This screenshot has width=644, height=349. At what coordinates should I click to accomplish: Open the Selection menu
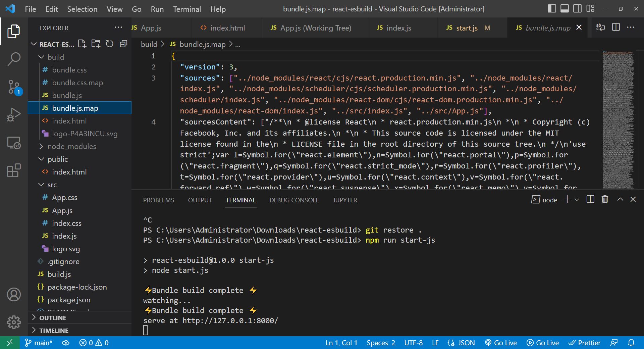click(x=82, y=9)
